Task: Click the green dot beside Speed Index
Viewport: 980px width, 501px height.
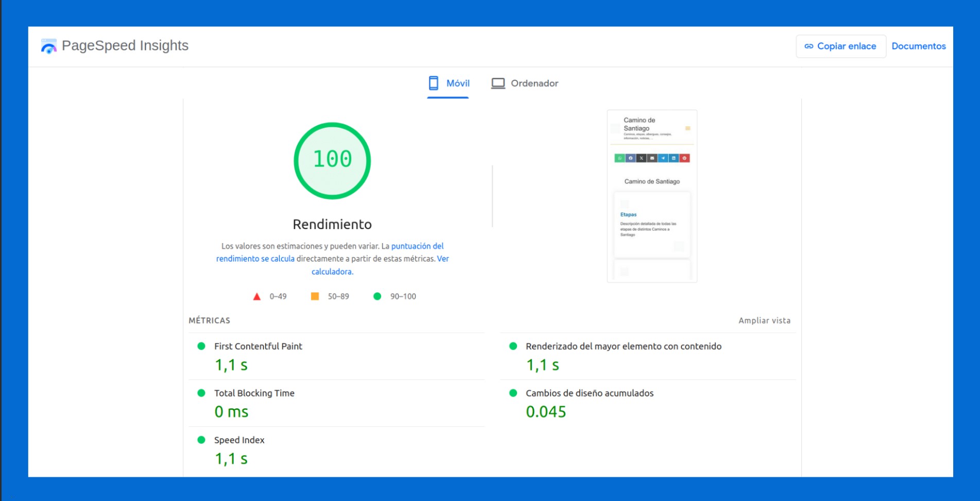Action: [x=201, y=440]
